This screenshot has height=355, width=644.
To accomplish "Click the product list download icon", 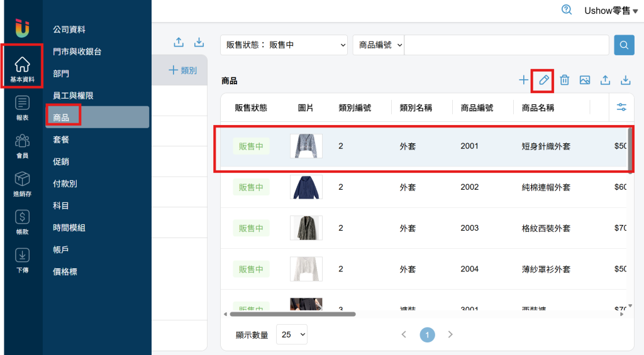I will 625,80.
